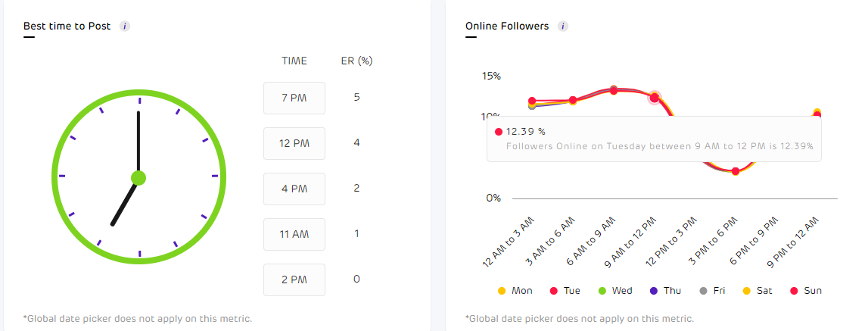Click lowest data point at 3 PM to 6 PM
This screenshot has height=331, width=868.
736,171
